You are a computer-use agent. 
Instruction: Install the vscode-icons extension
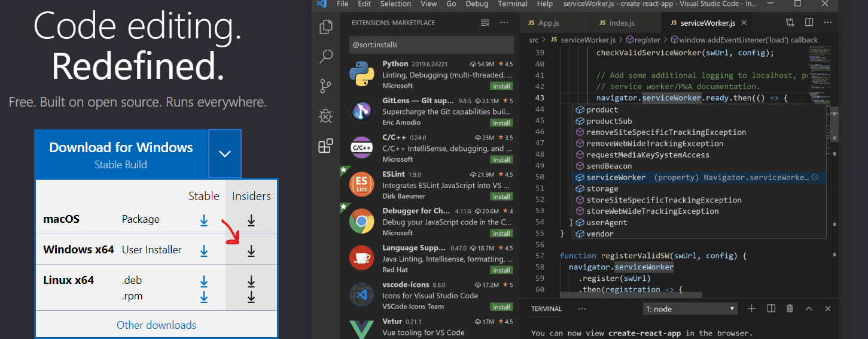click(x=501, y=307)
